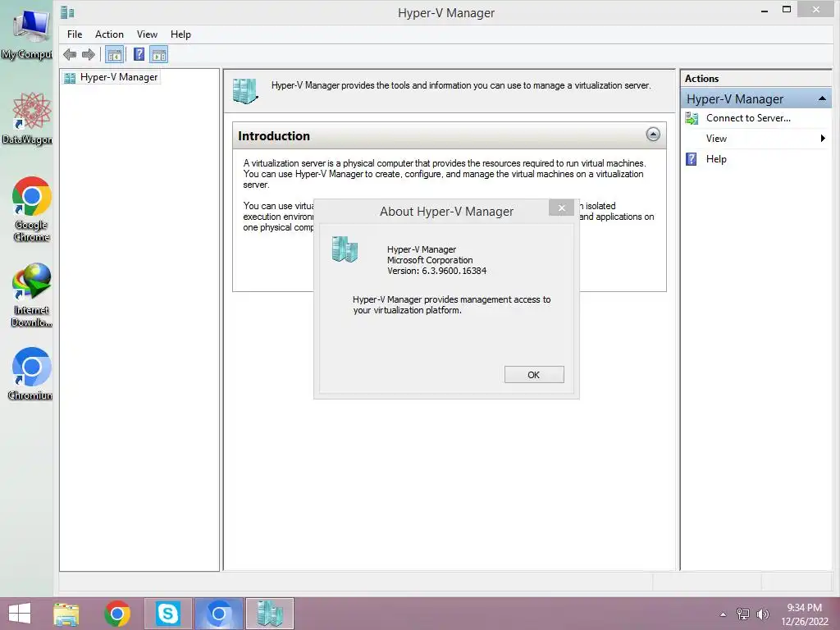Image resolution: width=840 pixels, height=630 pixels.
Task: Click the volume speaker tray icon
Action: pyautogui.click(x=762, y=614)
